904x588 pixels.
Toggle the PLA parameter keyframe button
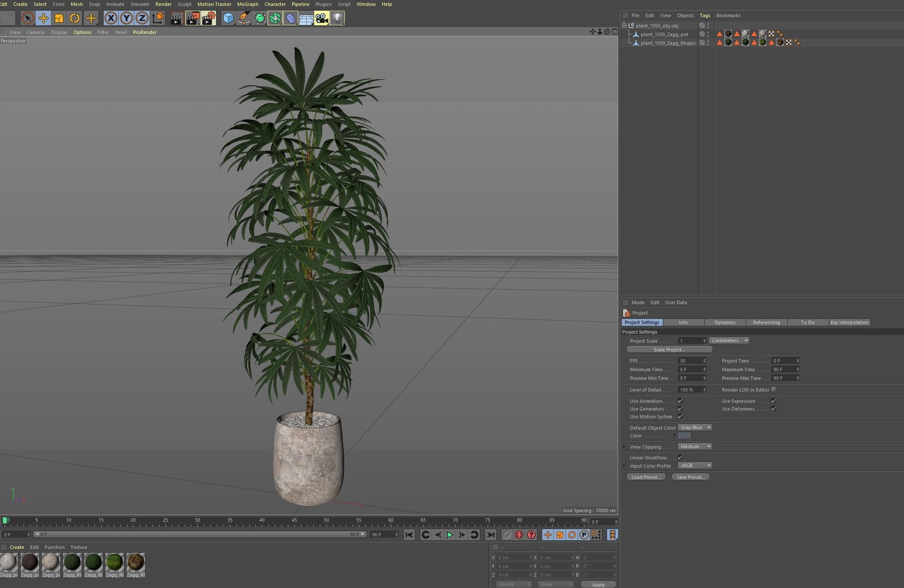point(596,535)
